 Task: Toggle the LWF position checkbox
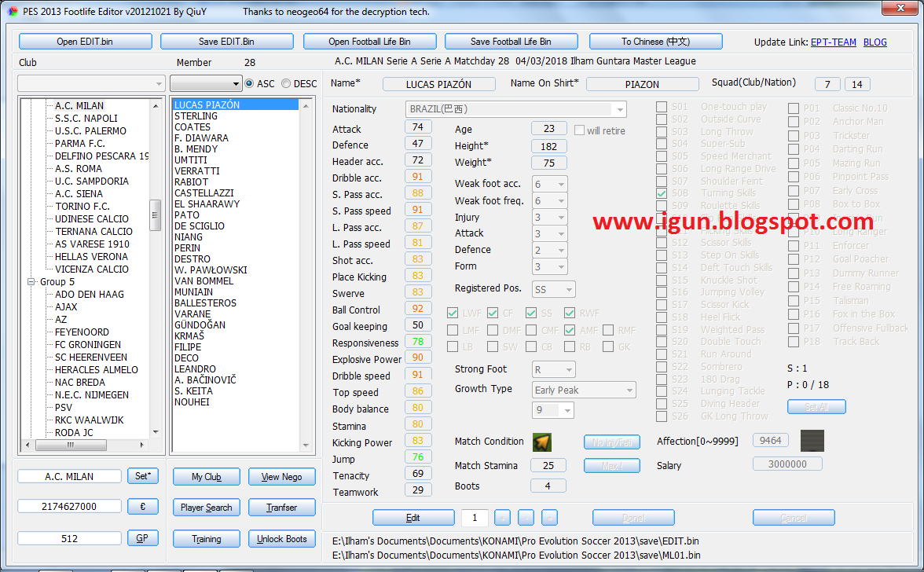click(453, 313)
